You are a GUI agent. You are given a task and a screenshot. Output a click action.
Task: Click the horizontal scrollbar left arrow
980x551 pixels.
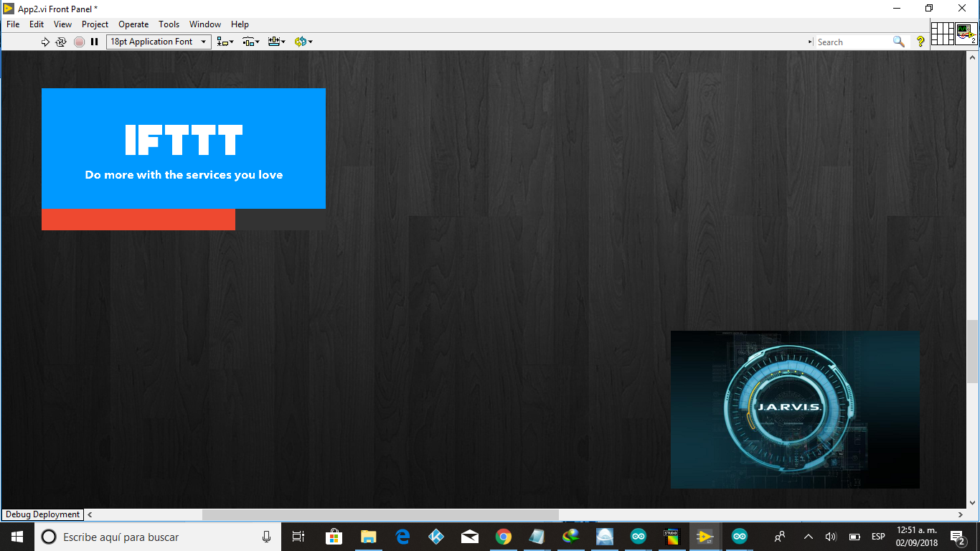[90, 514]
